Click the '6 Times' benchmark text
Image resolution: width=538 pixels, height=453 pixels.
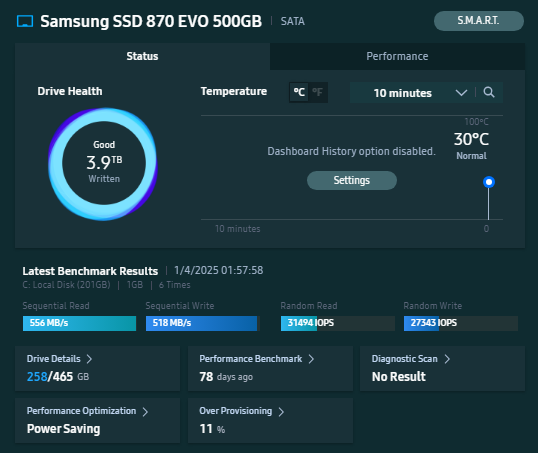click(175, 285)
